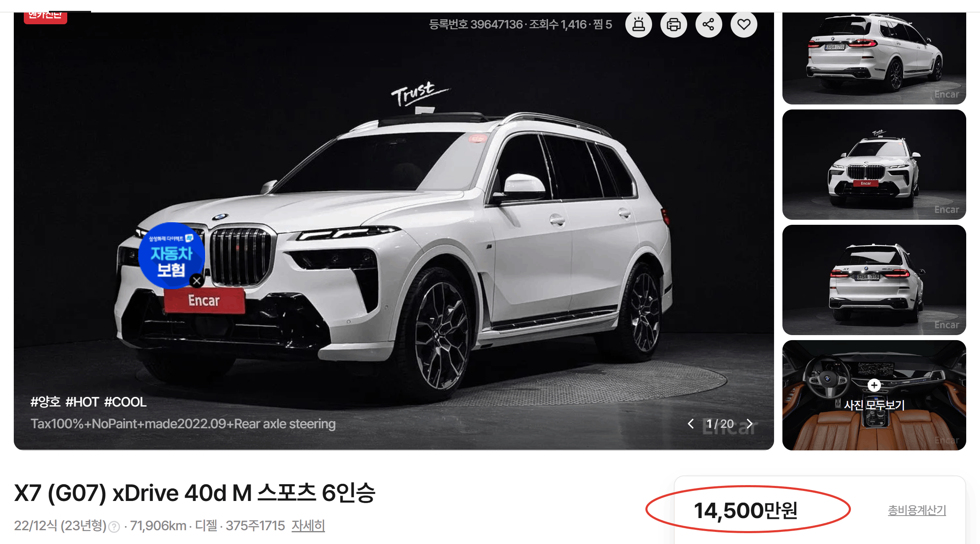The image size is (980, 544).
Task: Click the plus icon on interior thumbnail
Action: (874, 385)
